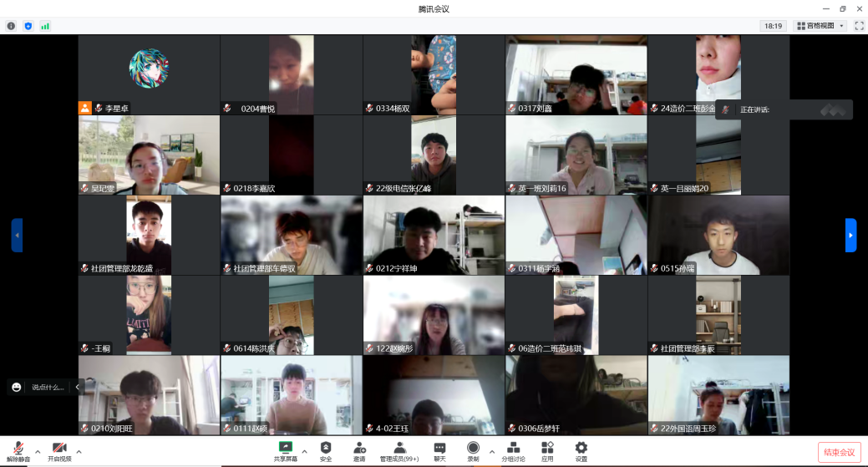This screenshot has height=467, width=868.
Task: Expand video options arrow beside 开启视频
Action: pos(79,451)
